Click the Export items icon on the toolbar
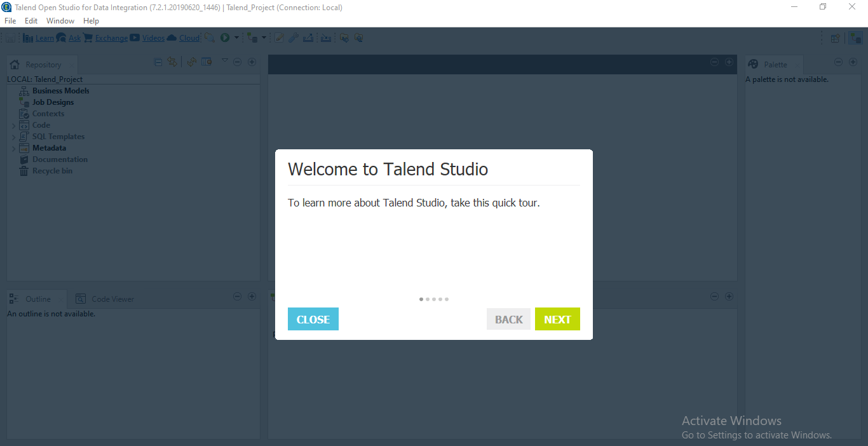Viewport: 868px width, 446px height. [308, 37]
